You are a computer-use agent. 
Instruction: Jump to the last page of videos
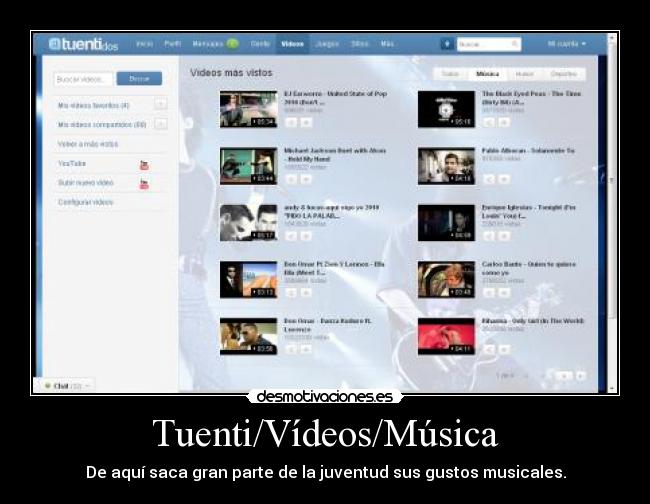[580, 376]
